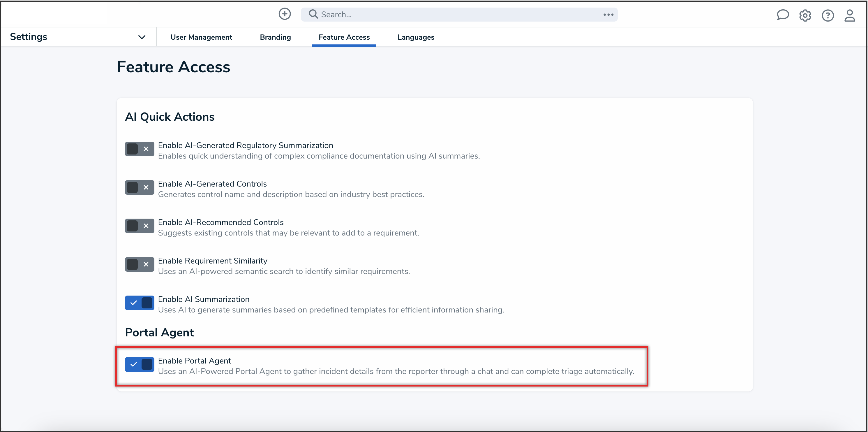Toggle Enable Requirement Similarity on

[139, 264]
